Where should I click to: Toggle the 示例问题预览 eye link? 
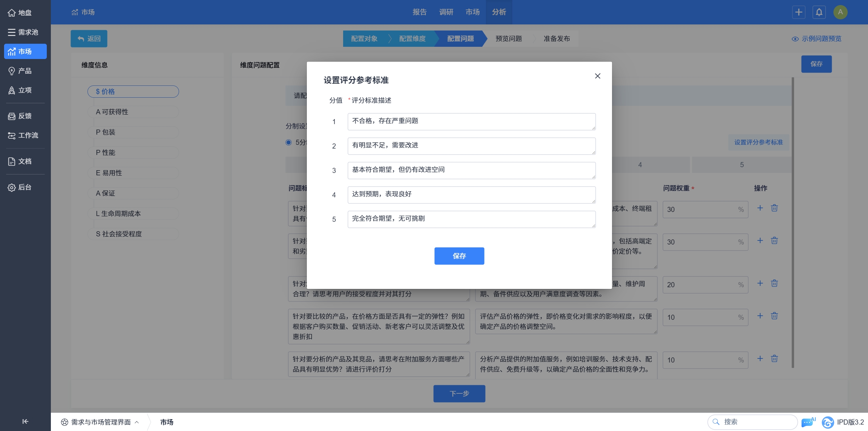tap(816, 39)
